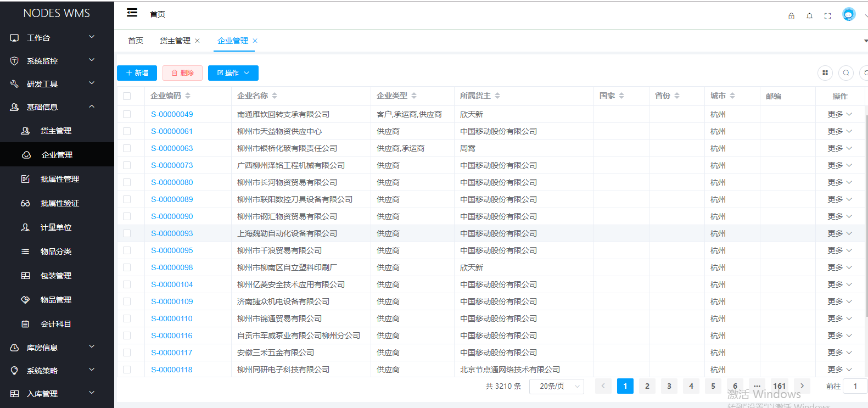Switch to the 首页 tab
Image resolution: width=868 pixels, height=408 pixels.
click(x=136, y=41)
